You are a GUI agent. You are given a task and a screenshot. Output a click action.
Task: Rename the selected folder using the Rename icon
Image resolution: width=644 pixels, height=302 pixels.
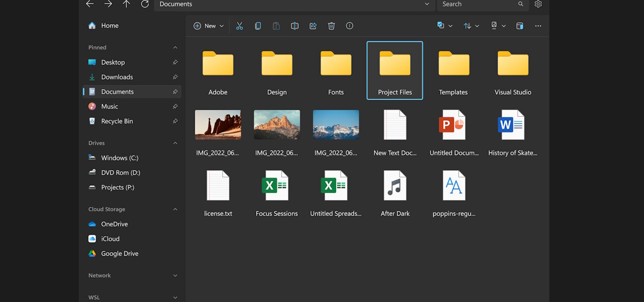[294, 26]
